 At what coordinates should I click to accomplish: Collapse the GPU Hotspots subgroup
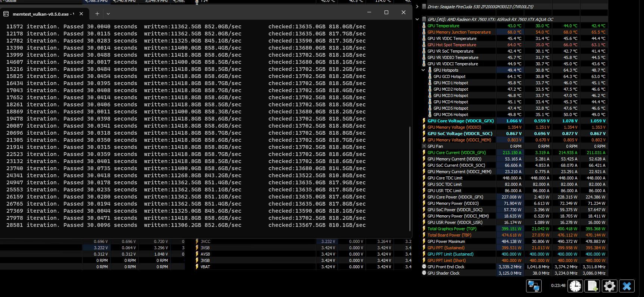tap(423, 70)
